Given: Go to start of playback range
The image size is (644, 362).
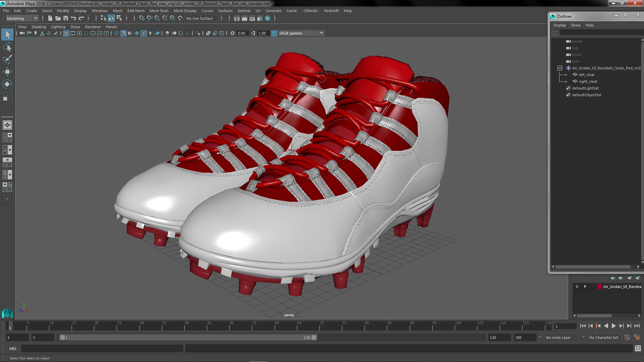Looking at the screenshot, I should tap(583, 326).
